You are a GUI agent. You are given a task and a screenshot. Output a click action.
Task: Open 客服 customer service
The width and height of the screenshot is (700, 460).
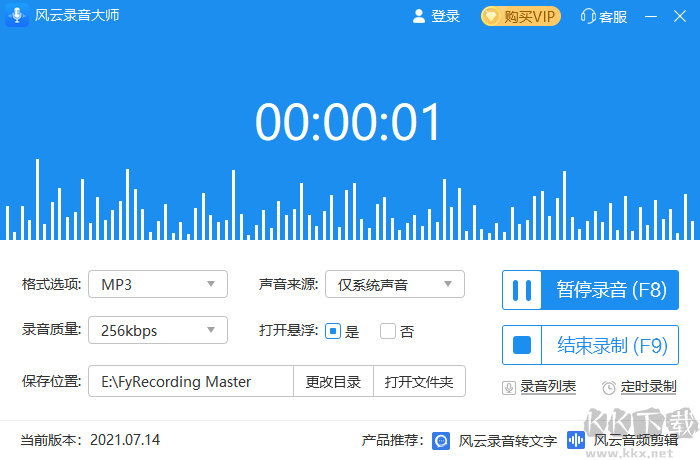click(613, 17)
